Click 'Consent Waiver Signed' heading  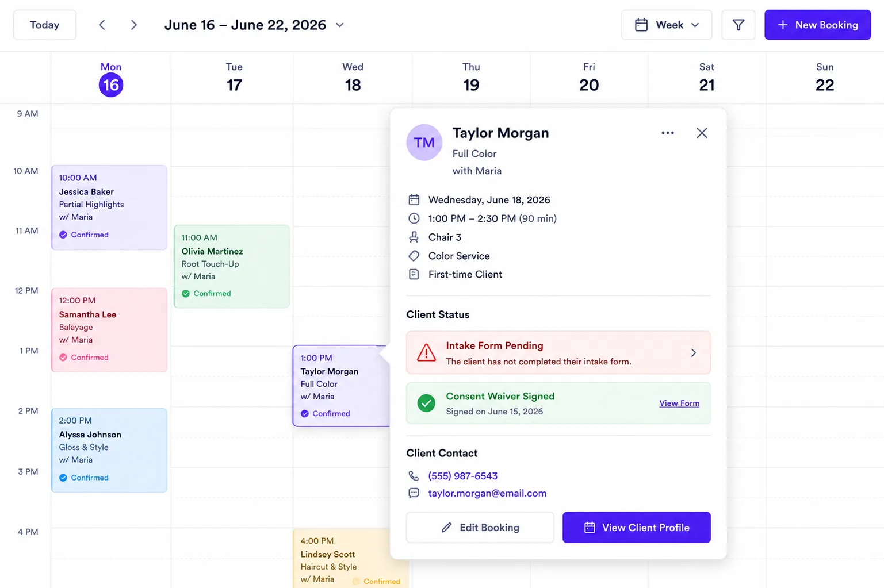click(x=500, y=396)
